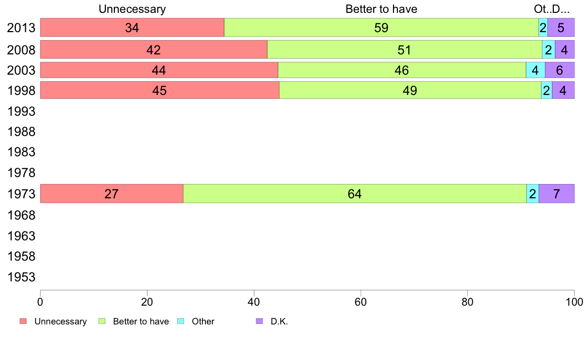Select the 2013 Better to have bar showing 59
Image resolution: width=588 pixels, height=364 pixels.
click(x=382, y=27)
